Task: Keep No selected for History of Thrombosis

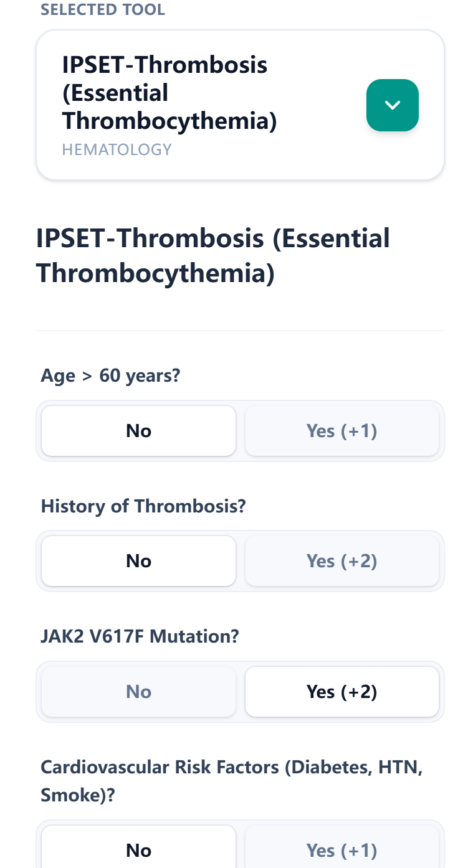Action: pos(138,560)
